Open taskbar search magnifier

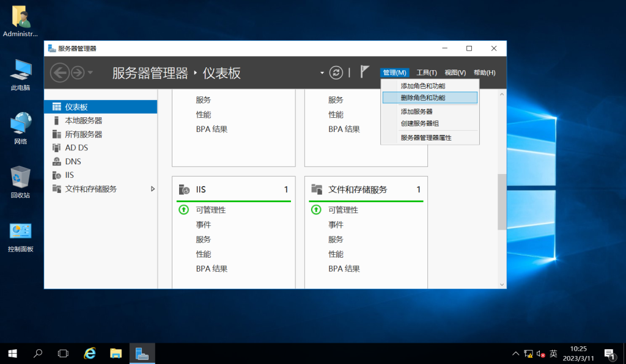(38, 354)
